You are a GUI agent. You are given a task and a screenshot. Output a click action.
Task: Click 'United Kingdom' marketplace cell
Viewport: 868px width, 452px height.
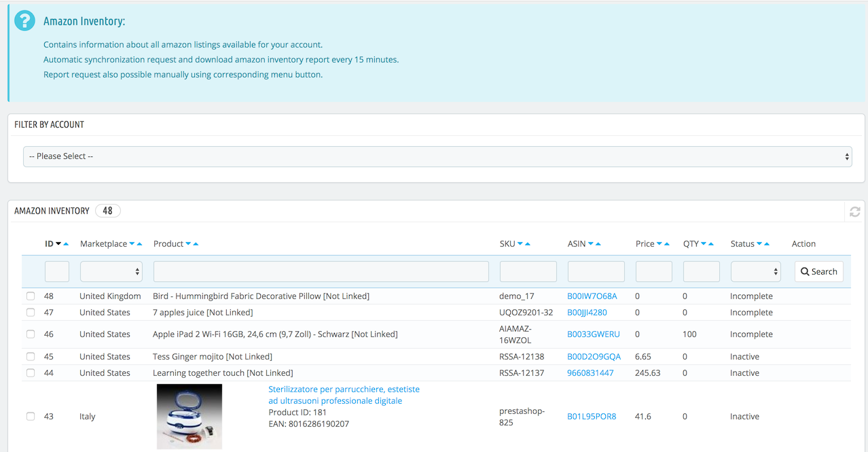click(x=110, y=296)
